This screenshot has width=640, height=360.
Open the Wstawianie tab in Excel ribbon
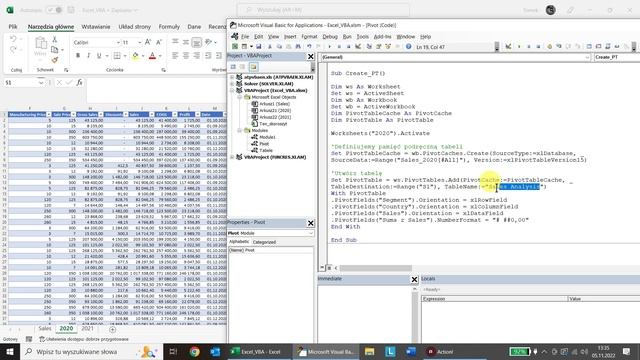[x=96, y=27]
